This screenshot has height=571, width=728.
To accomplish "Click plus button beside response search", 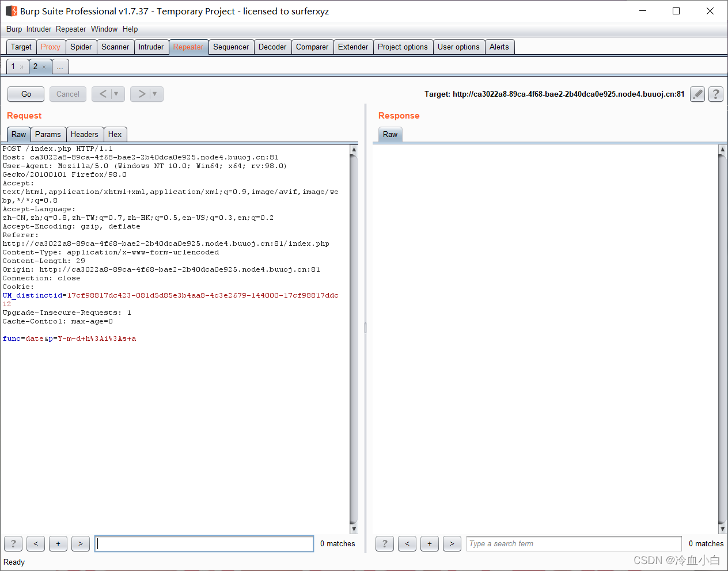I will 430,543.
